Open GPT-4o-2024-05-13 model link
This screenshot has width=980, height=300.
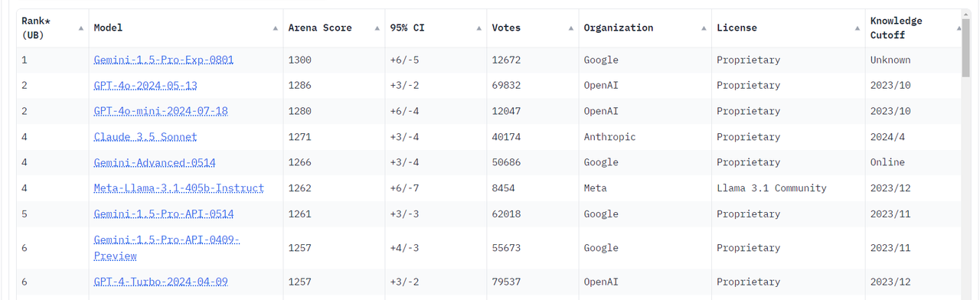point(145,85)
